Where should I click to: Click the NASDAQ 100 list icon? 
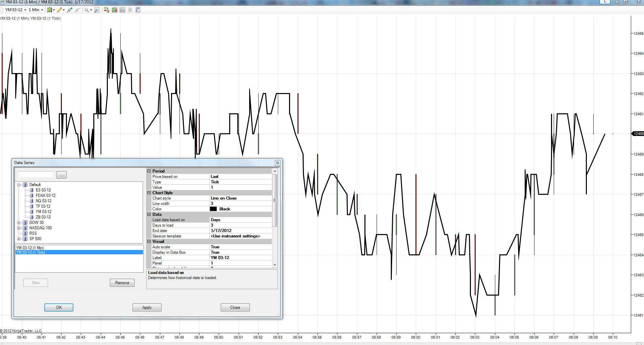(25, 228)
